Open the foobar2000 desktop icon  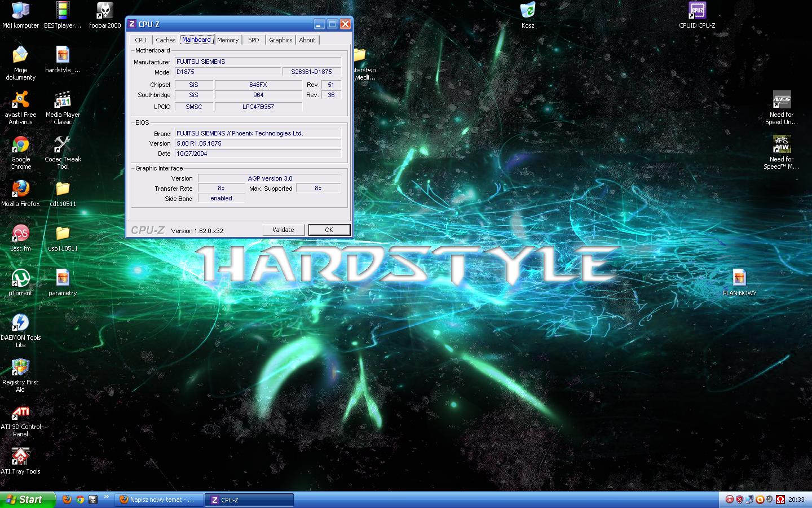[x=105, y=11]
